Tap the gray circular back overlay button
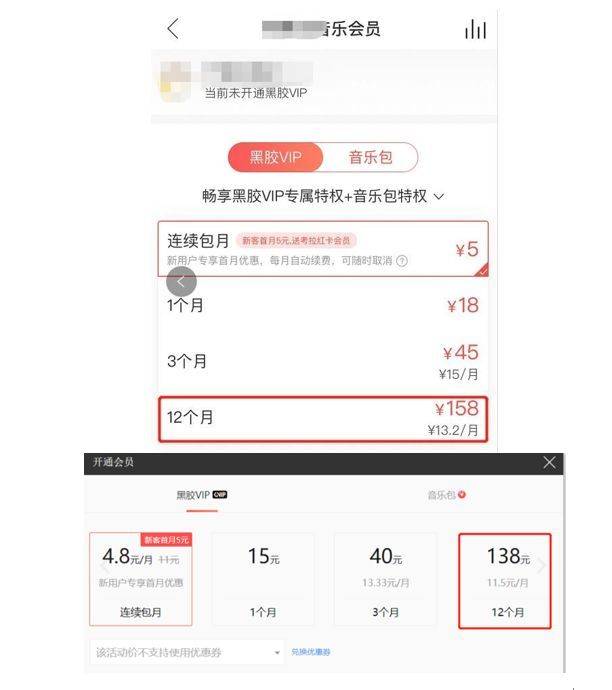Screen dimensions: 612x690 (181, 281)
